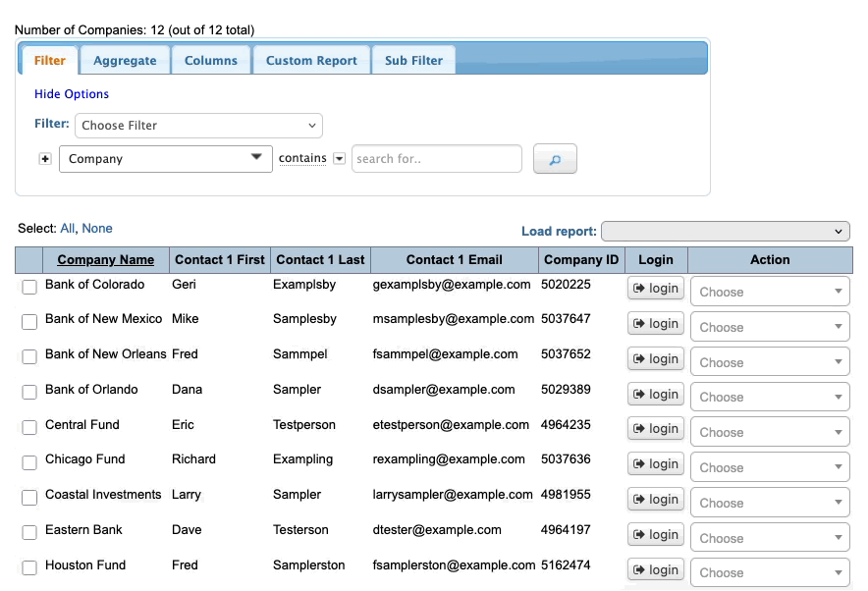Sort by the Company Name column header
Viewport: 868px width, 591px height.
tap(105, 260)
